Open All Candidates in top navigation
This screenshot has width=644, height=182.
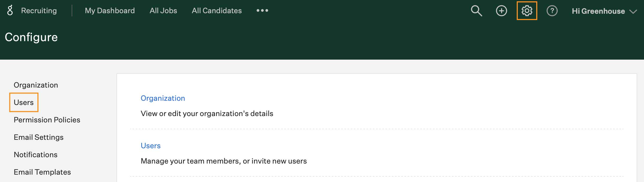click(217, 11)
